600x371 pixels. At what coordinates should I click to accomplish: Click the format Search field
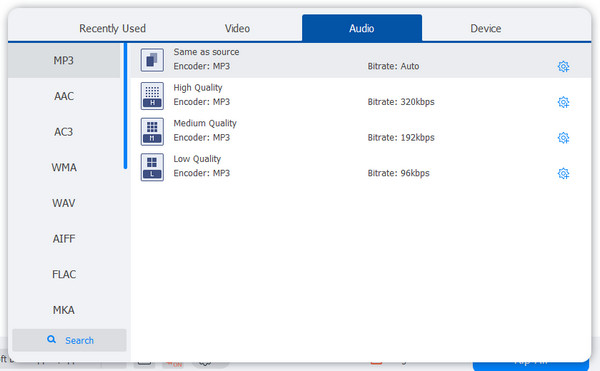click(x=69, y=340)
